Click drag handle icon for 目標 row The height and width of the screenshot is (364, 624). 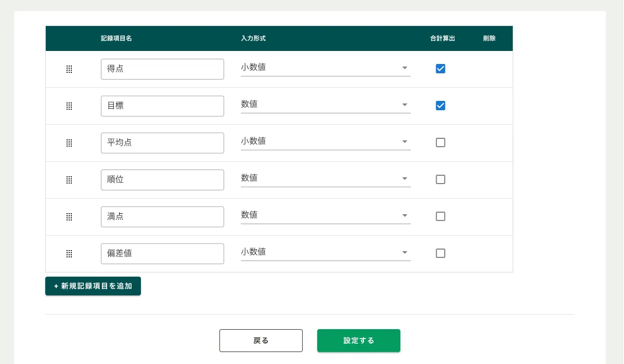pyautogui.click(x=69, y=106)
